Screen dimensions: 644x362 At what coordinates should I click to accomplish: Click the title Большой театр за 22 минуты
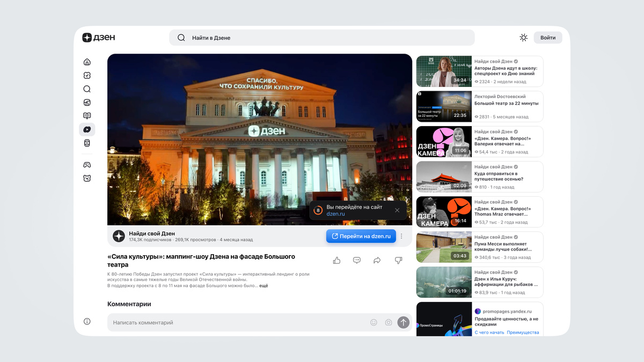click(x=506, y=104)
